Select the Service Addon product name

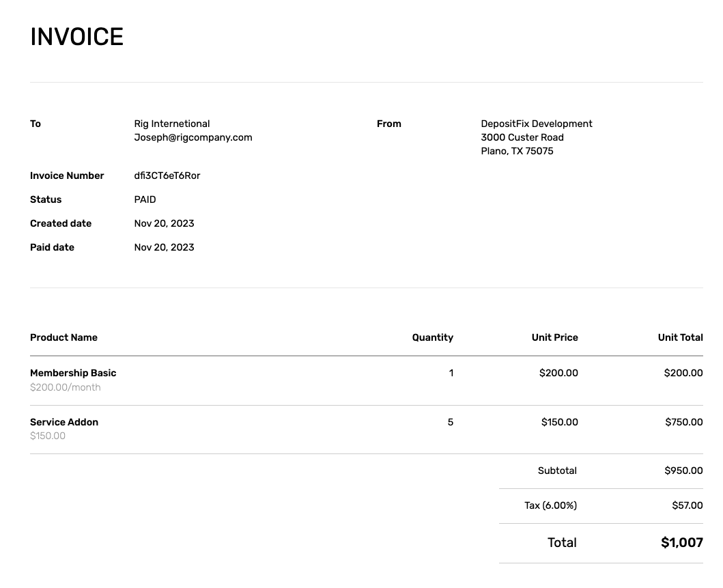(x=63, y=422)
